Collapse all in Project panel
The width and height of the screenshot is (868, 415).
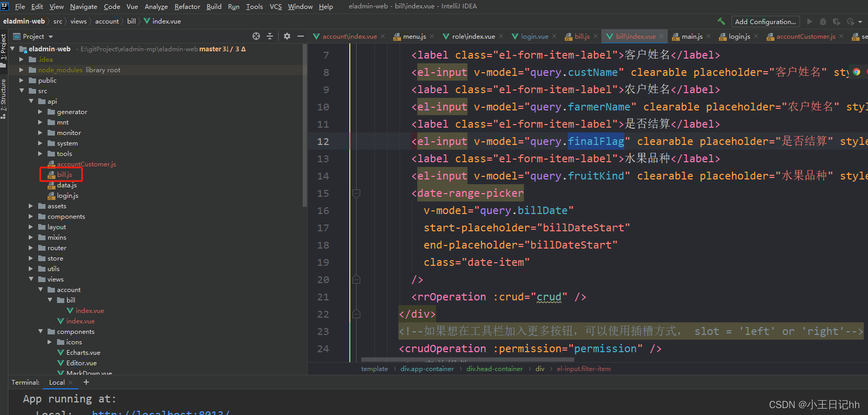coord(270,36)
